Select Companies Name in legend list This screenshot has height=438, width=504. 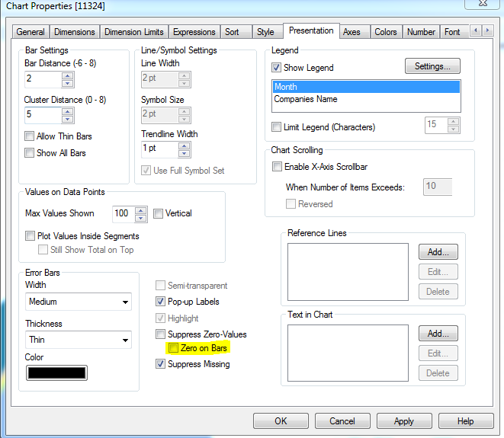coord(367,99)
